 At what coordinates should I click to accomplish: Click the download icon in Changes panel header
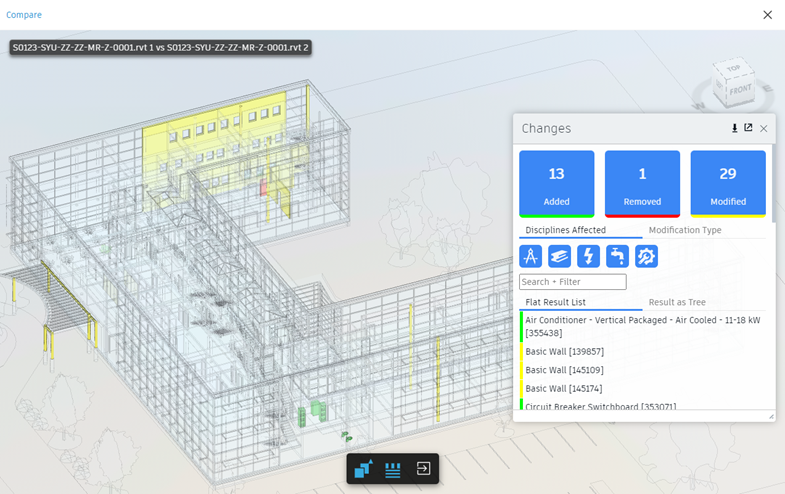tap(734, 128)
